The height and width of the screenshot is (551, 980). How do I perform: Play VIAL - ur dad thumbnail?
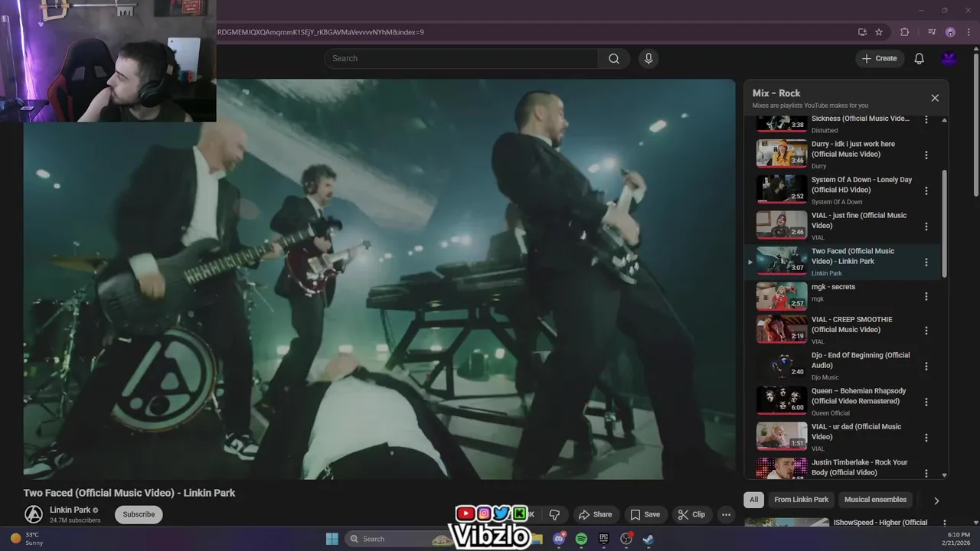pyautogui.click(x=782, y=435)
